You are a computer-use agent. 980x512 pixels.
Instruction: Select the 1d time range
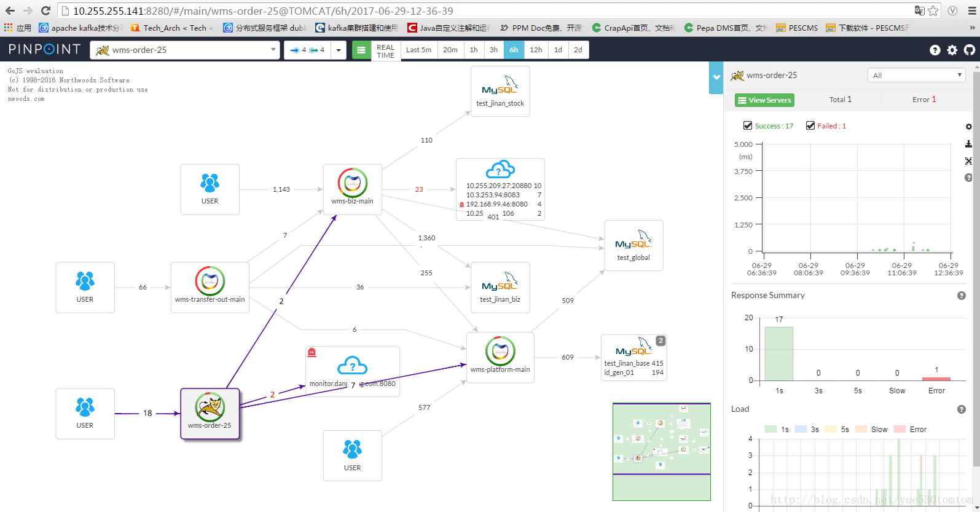coord(559,50)
